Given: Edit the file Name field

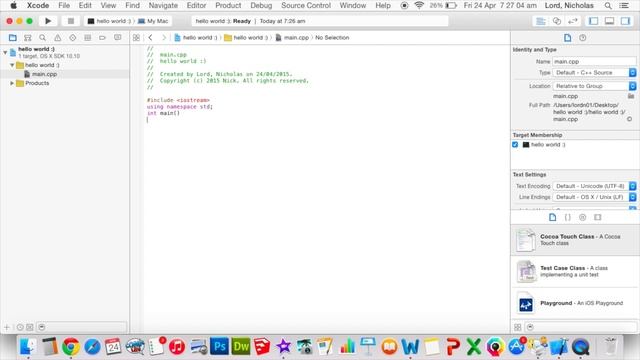Looking at the screenshot, I should [594, 61].
